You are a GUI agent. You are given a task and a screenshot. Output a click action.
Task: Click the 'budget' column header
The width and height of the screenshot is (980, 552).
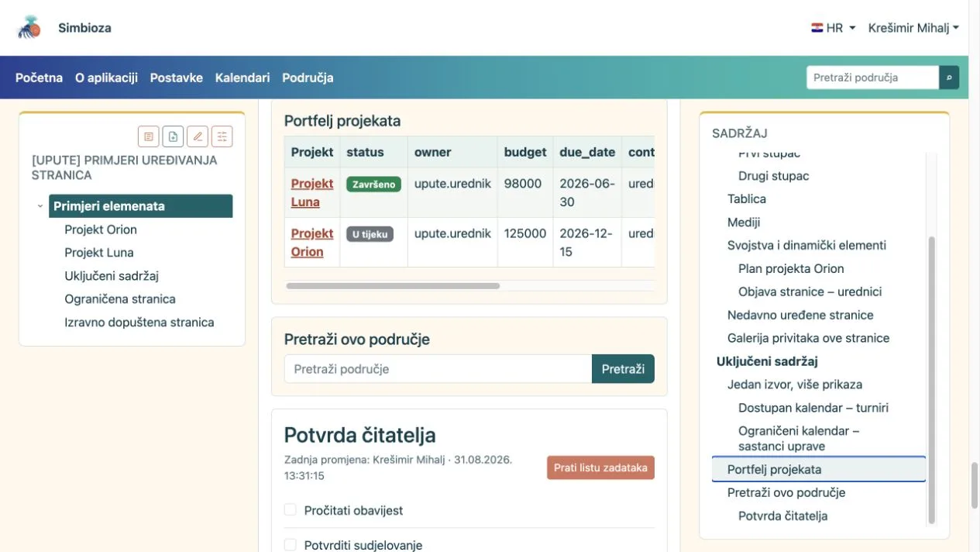coord(525,152)
